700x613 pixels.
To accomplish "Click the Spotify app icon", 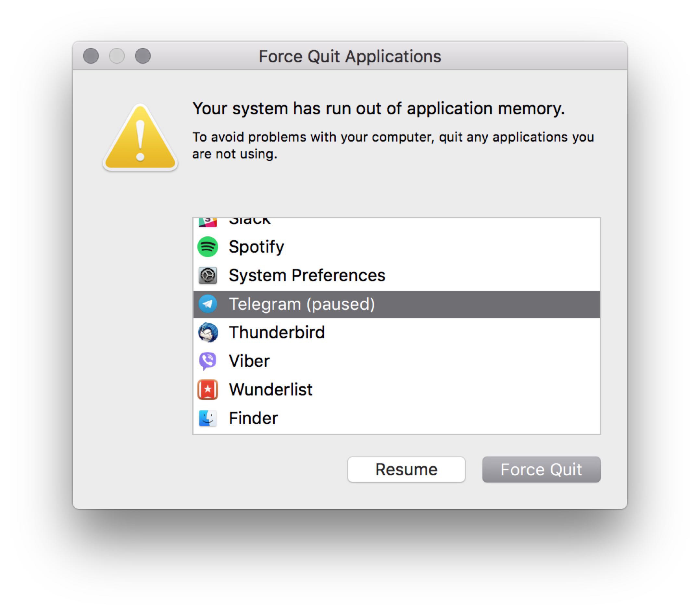I will coord(208,247).
